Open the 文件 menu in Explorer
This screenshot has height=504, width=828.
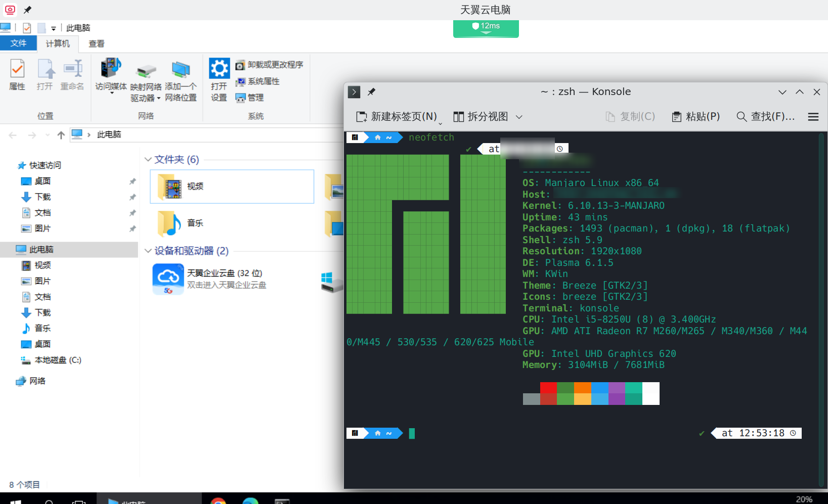(18, 43)
